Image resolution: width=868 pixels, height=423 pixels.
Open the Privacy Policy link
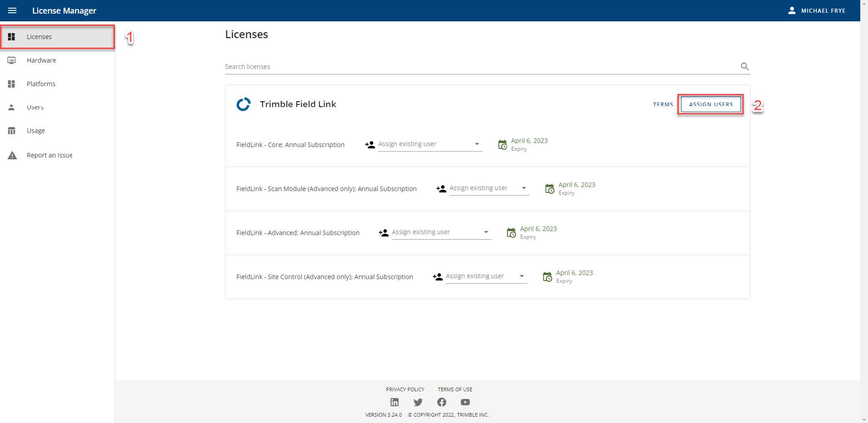tap(405, 389)
